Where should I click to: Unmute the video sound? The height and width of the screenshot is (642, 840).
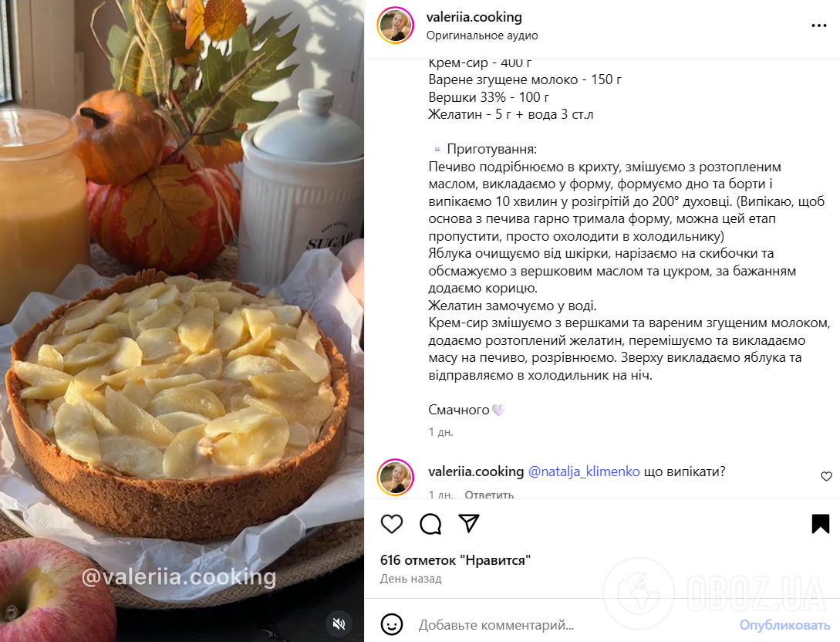[339, 623]
